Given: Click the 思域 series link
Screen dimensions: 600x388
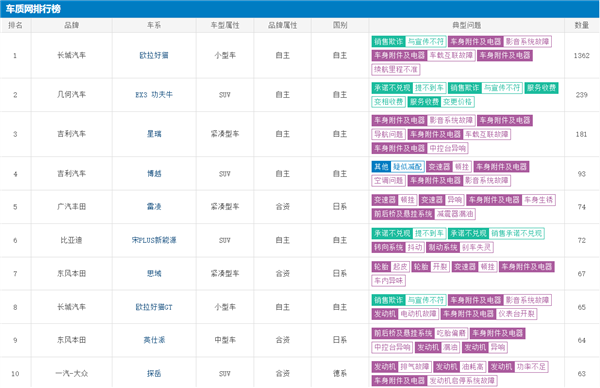Looking at the screenshot, I should pyautogui.click(x=154, y=274).
